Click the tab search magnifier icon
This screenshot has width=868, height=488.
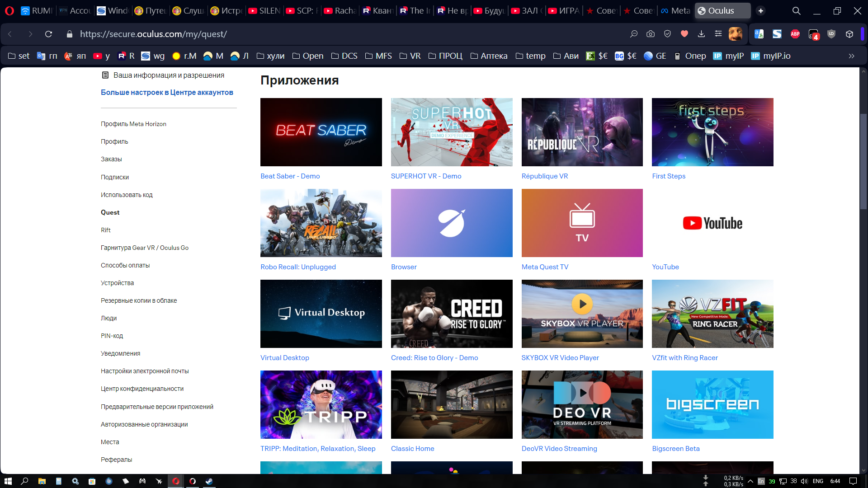797,10
